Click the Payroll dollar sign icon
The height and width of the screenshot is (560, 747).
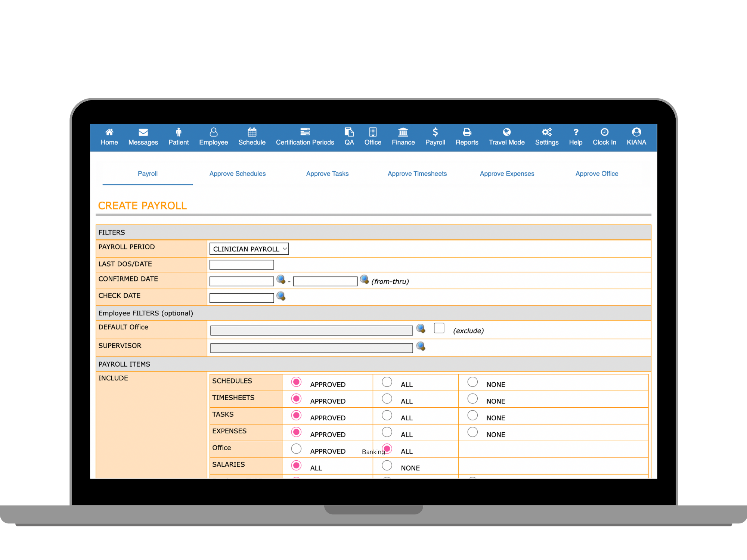point(435,132)
